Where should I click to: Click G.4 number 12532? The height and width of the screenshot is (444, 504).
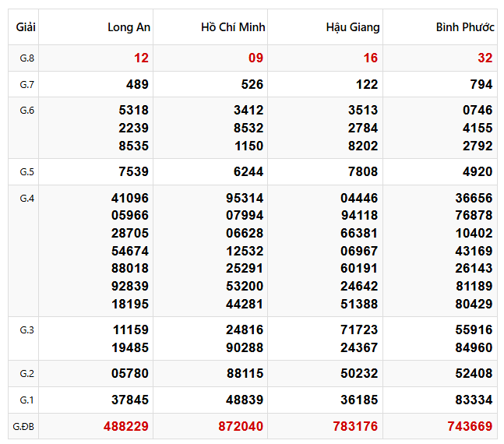click(245, 251)
